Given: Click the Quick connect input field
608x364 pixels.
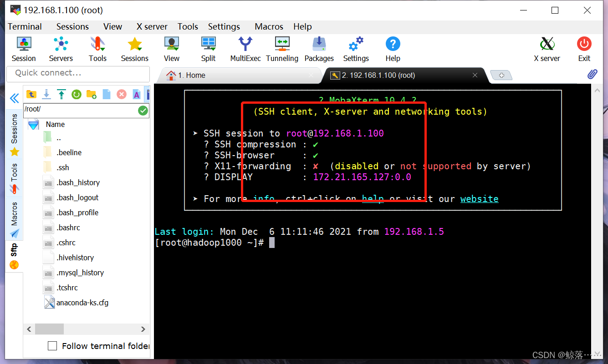Looking at the screenshot, I should tap(78, 73).
